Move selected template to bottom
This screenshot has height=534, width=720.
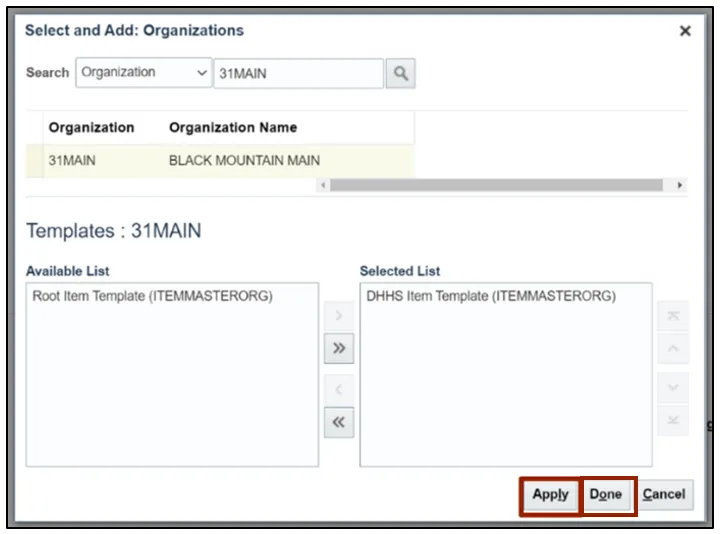click(x=673, y=421)
